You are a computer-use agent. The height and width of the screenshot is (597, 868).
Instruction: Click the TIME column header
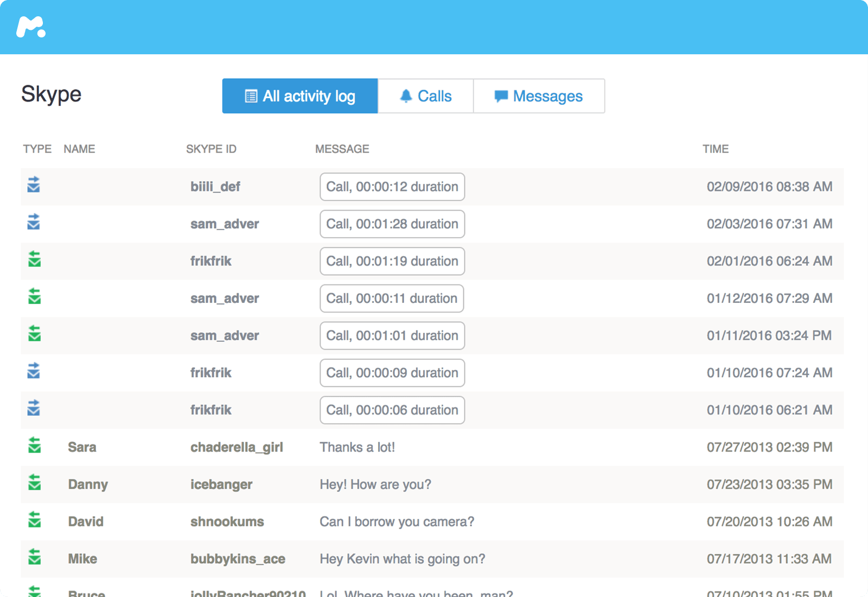coord(716,149)
